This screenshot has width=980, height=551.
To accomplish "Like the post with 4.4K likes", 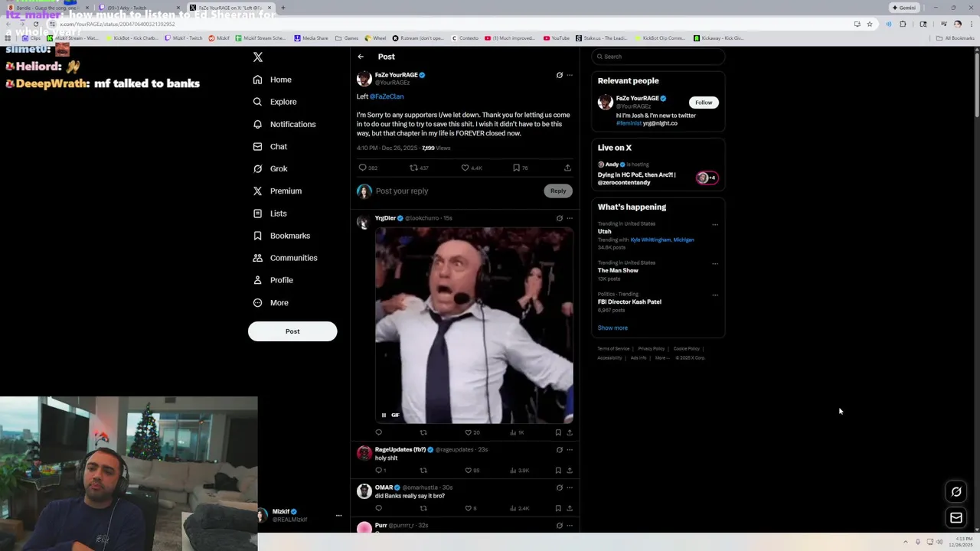I will coord(472,168).
